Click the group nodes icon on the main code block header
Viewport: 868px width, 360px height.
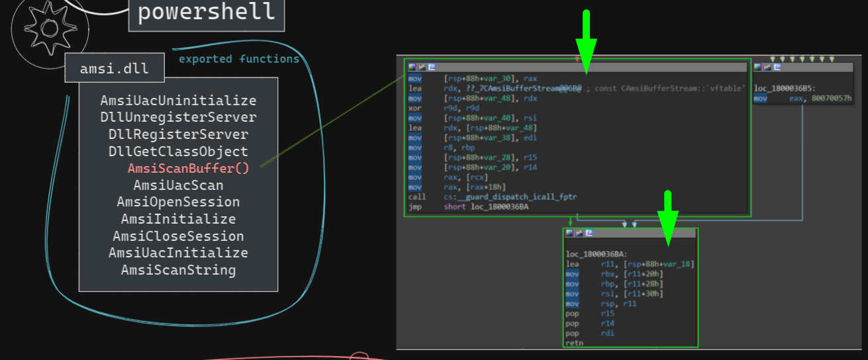[x=431, y=67]
